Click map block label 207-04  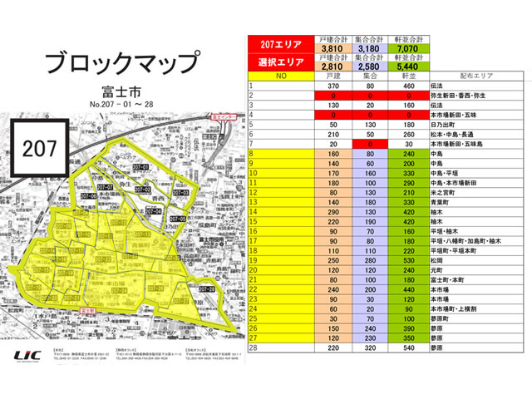click(151, 211)
